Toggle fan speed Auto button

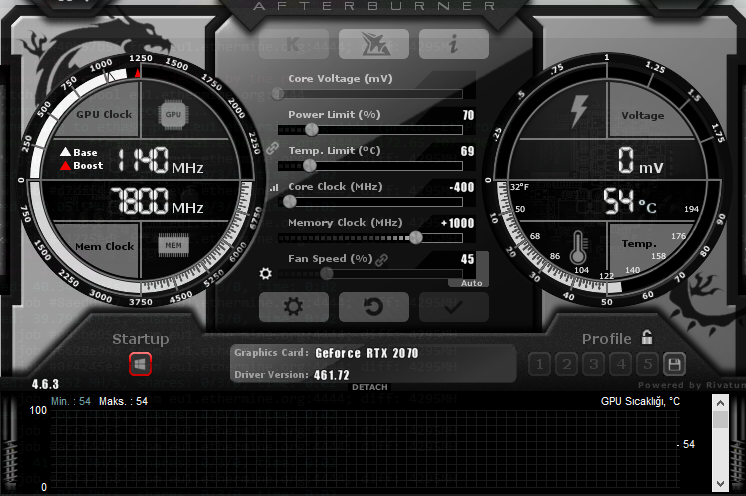pyautogui.click(x=471, y=283)
